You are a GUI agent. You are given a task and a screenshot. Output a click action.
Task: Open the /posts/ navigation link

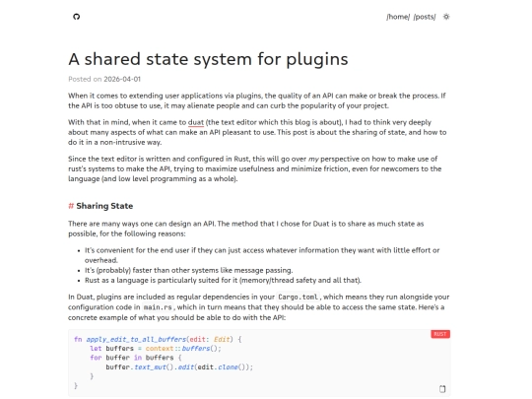tap(425, 17)
